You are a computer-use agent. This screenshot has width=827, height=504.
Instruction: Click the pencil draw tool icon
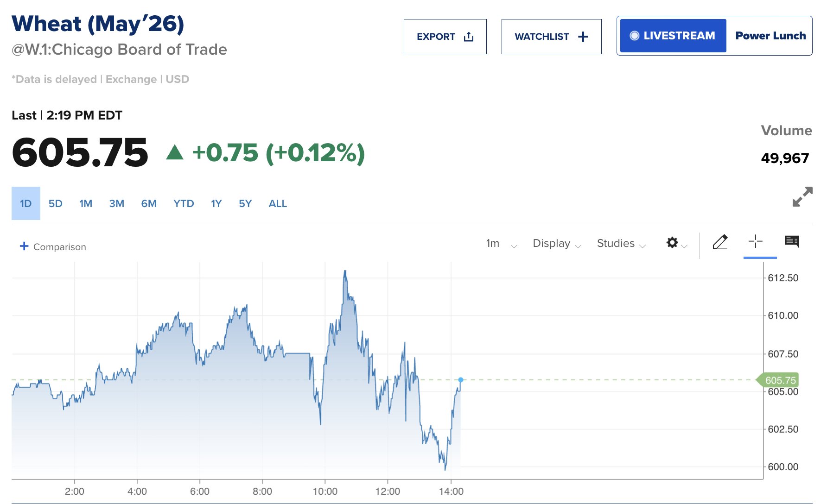(720, 242)
